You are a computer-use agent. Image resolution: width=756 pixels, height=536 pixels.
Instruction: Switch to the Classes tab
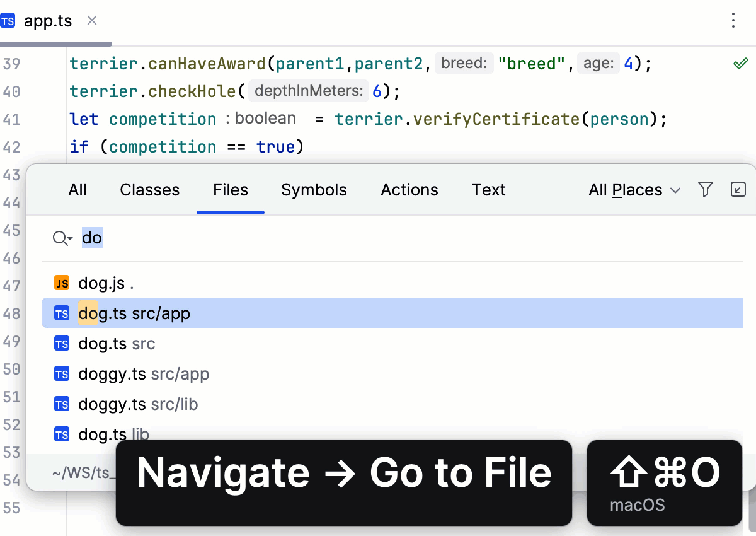(x=149, y=189)
